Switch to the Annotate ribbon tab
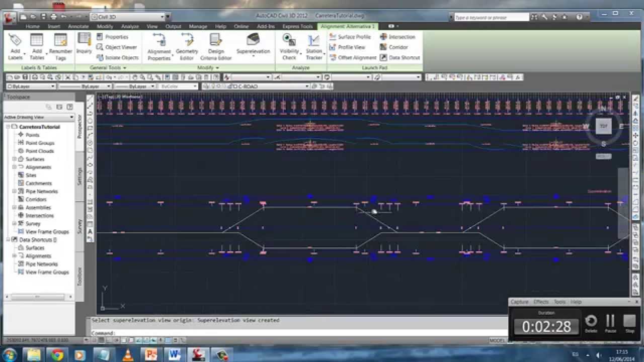The image size is (644, 362). click(x=78, y=26)
